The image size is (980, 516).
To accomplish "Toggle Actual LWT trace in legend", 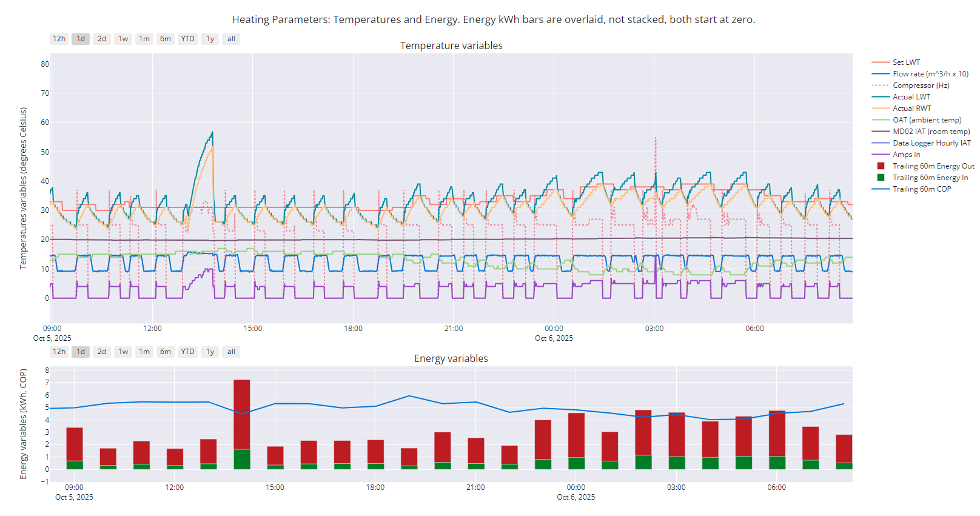I will point(911,97).
